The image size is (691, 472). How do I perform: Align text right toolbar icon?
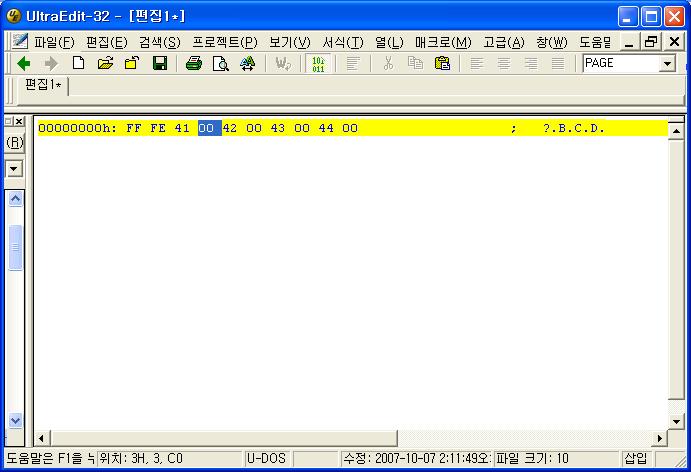(x=531, y=63)
